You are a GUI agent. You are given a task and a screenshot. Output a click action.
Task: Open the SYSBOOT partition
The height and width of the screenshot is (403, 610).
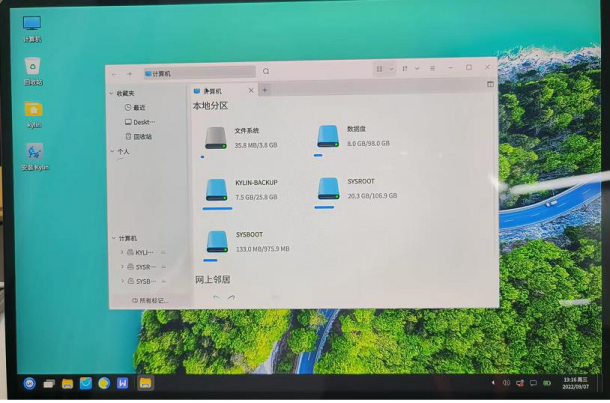coord(216,241)
